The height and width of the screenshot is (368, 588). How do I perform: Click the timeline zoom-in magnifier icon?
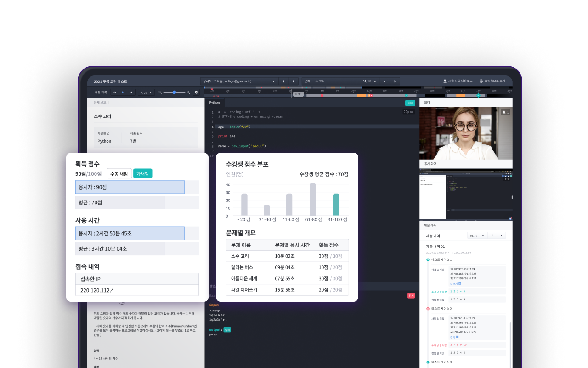coord(188,92)
